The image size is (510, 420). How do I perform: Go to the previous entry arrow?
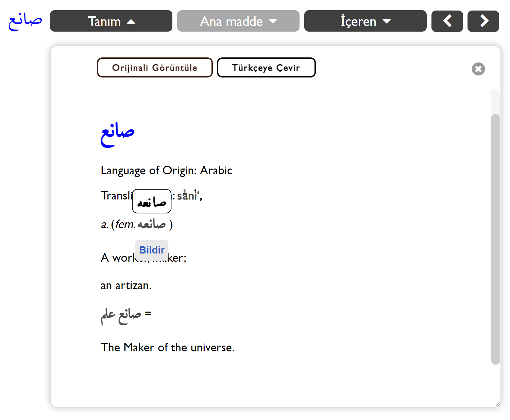click(x=447, y=21)
